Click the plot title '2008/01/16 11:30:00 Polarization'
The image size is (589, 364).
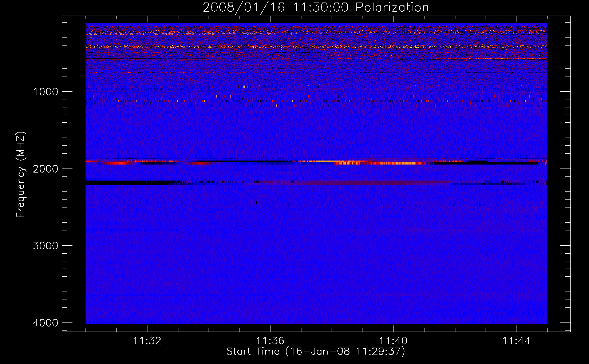(x=316, y=7)
